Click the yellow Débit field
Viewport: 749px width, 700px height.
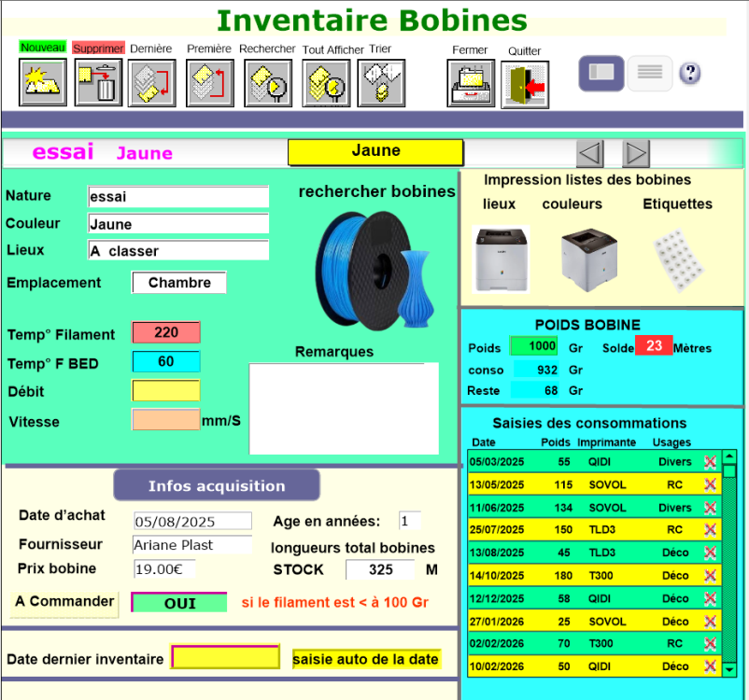point(165,390)
